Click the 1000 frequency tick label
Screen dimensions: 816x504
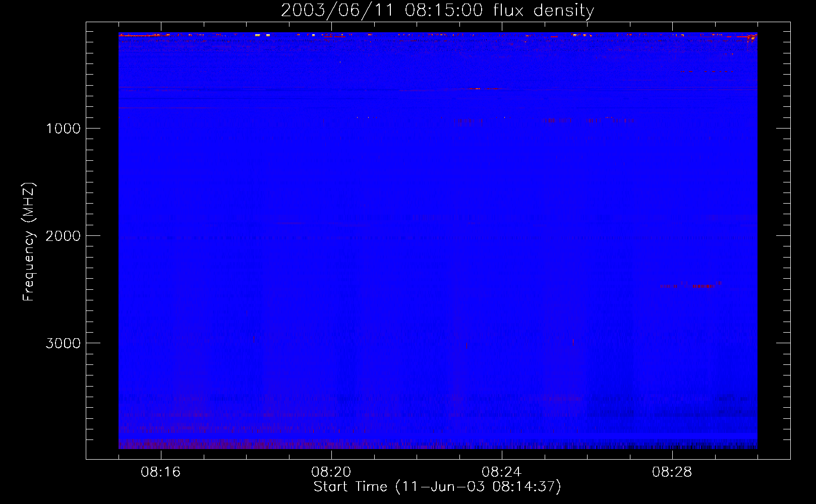(63, 129)
